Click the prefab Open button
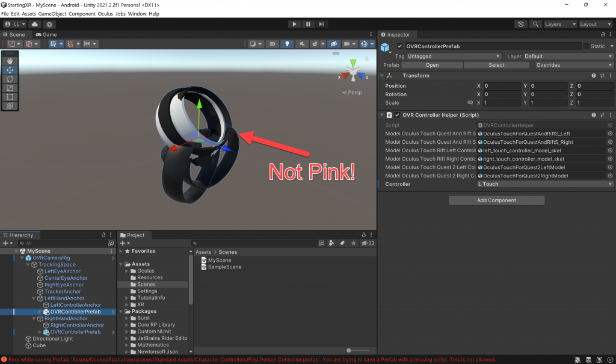 click(x=432, y=65)
